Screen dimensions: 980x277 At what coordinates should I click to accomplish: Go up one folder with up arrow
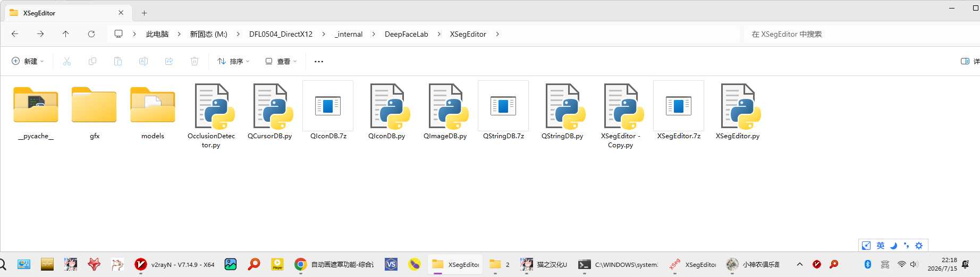pyautogui.click(x=66, y=34)
